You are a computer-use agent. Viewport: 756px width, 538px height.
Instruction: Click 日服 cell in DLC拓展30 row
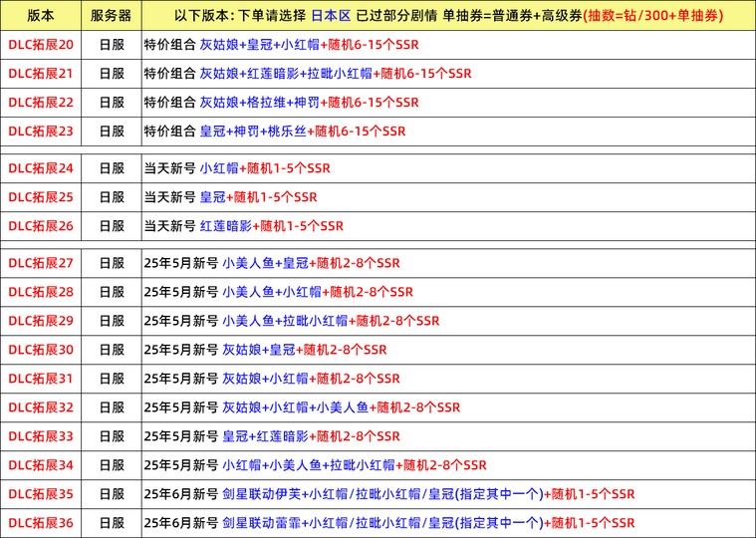tap(112, 350)
